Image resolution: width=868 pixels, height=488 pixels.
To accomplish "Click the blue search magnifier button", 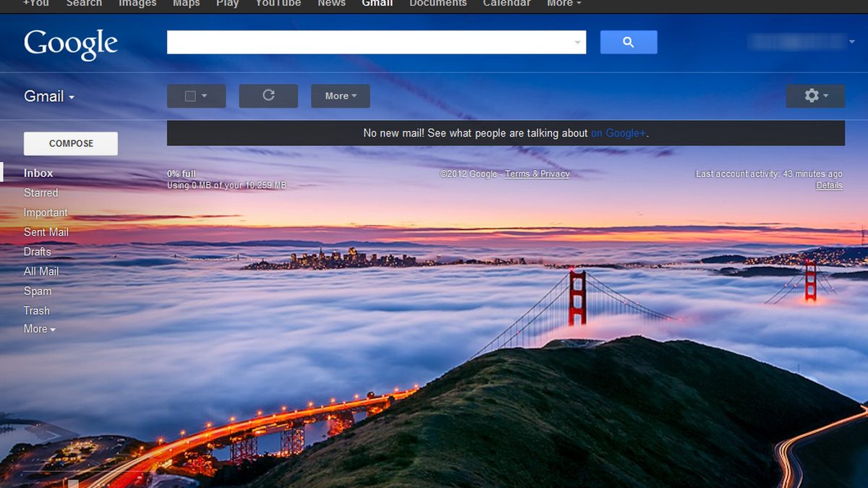I will [x=629, y=42].
